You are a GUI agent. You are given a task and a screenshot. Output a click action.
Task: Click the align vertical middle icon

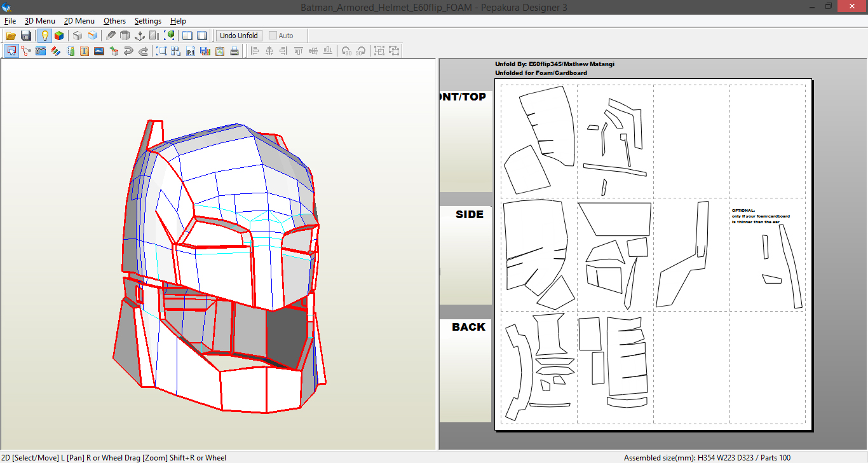click(x=313, y=51)
